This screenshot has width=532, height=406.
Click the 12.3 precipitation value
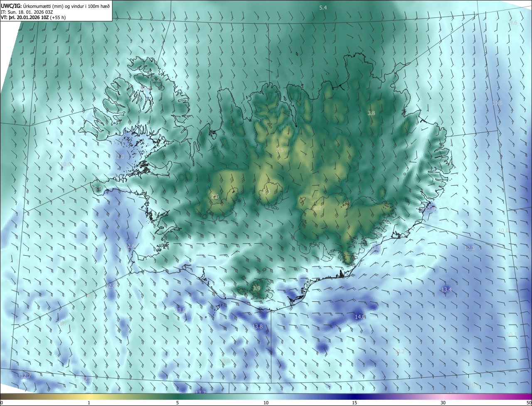[x=469, y=248]
